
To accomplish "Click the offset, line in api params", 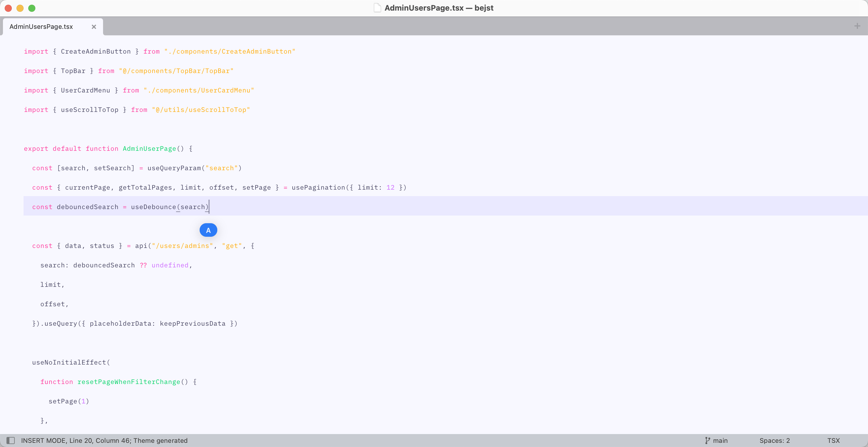I will (54, 304).
